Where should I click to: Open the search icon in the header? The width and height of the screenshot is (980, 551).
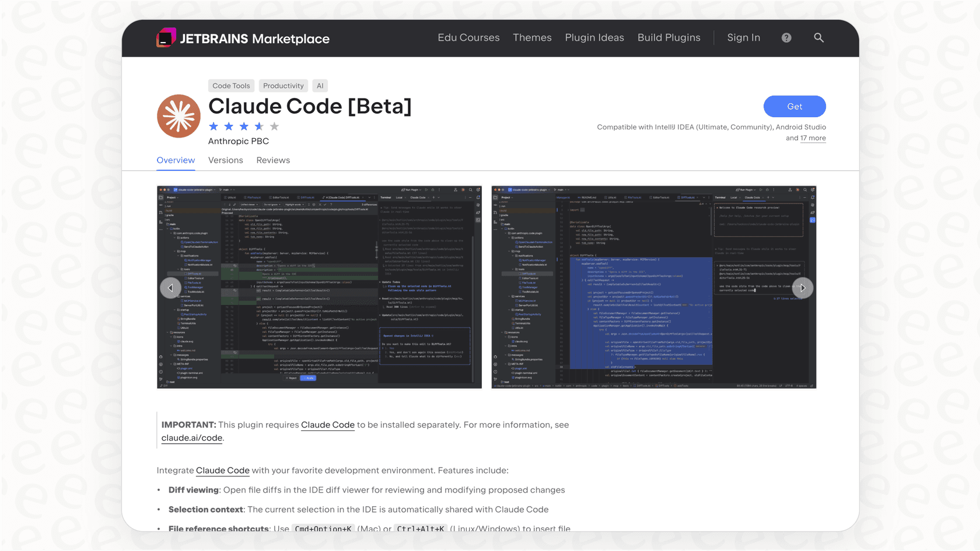tap(819, 37)
